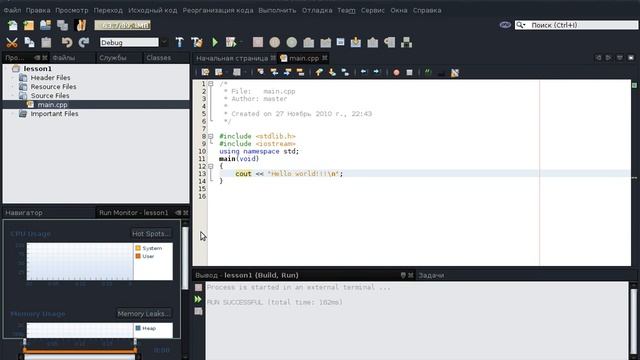Open the search magnifier dropdown
The width and height of the screenshot is (640, 360).
tap(521, 25)
